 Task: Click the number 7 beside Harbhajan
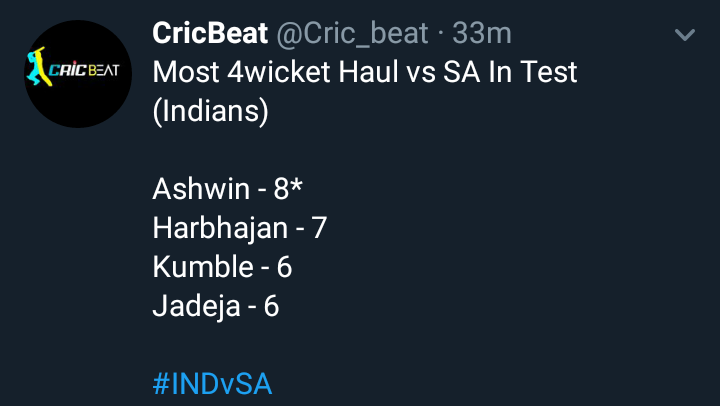click(x=319, y=228)
